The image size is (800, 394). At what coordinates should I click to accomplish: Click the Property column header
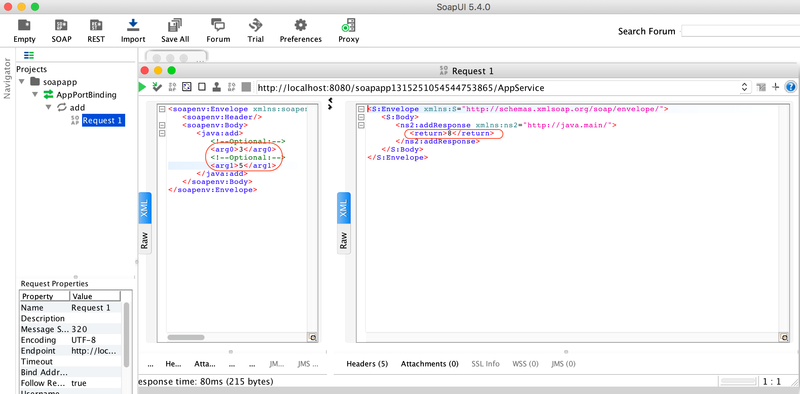coord(45,296)
